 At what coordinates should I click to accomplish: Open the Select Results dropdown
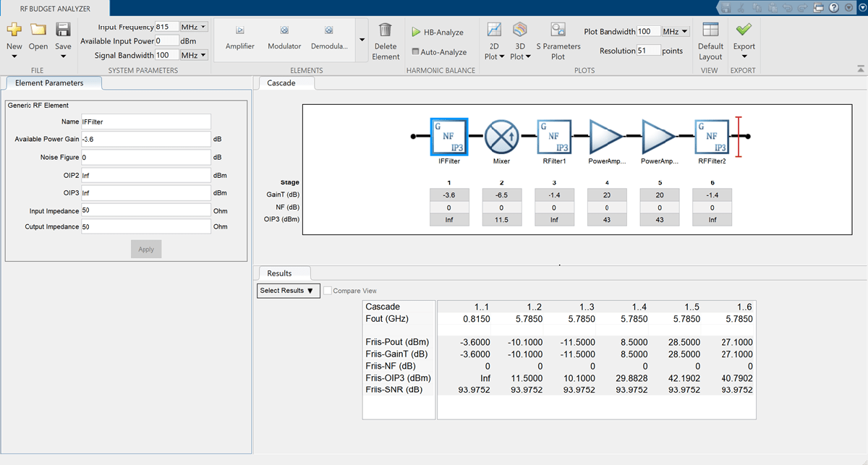pos(289,291)
